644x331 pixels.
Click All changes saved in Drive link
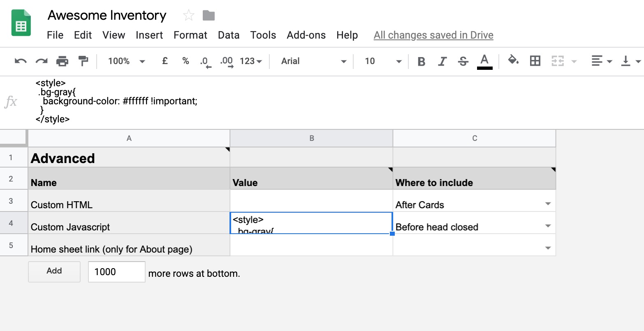[x=433, y=35]
